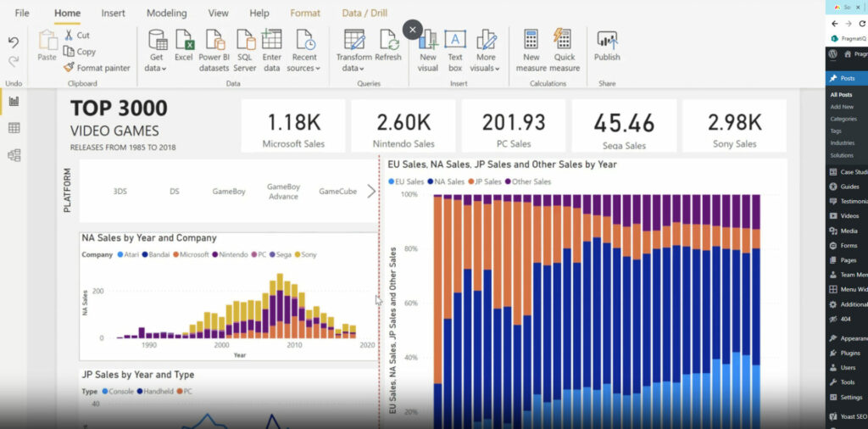868x429 pixels.
Task: Expand the Get data dropdown
Action: (x=157, y=68)
